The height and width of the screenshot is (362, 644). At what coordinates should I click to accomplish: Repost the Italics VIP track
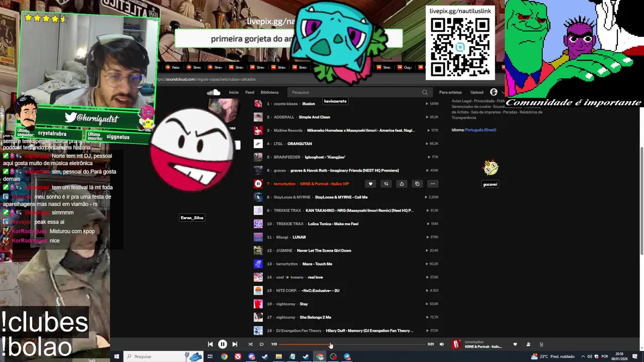(x=386, y=184)
